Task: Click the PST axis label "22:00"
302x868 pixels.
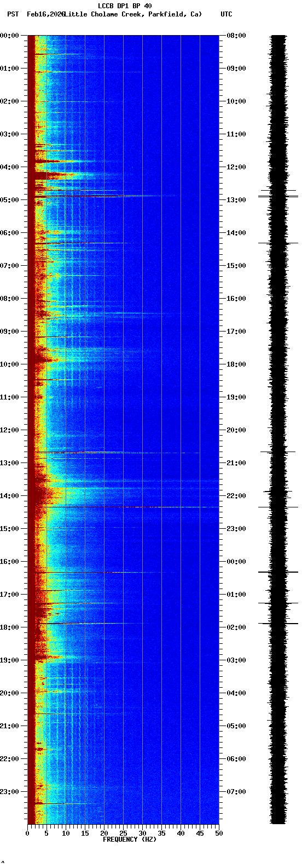Action: click(9, 759)
